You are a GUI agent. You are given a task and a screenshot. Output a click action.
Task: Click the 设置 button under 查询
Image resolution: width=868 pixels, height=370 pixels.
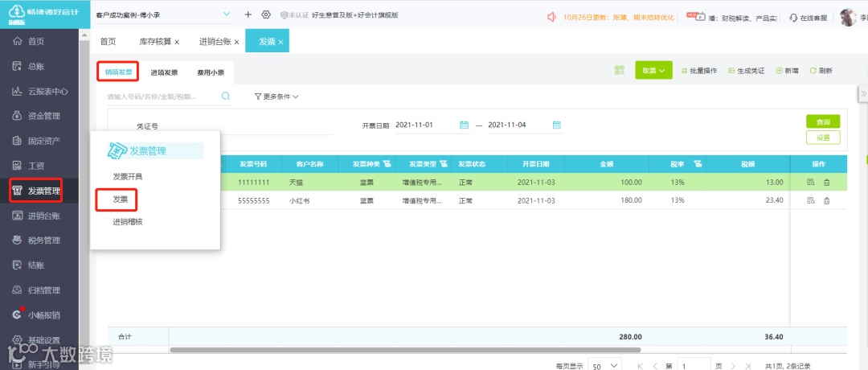(x=823, y=138)
